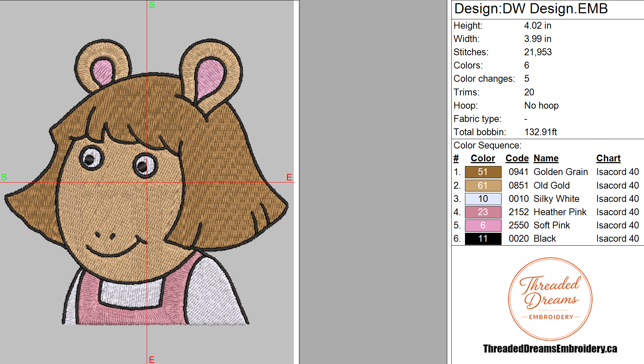Image resolution: width=644 pixels, height=364 pixels.
Task: Click the Old Gold color swatch 61
Action: (483, 185)
